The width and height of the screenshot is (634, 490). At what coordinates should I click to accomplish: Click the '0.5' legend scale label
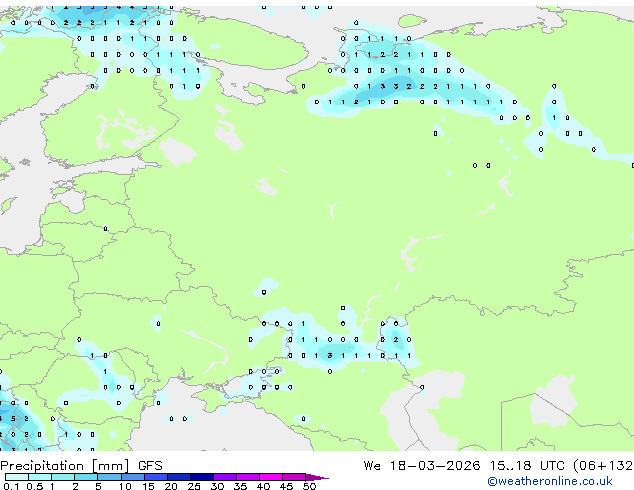[35, 486]
